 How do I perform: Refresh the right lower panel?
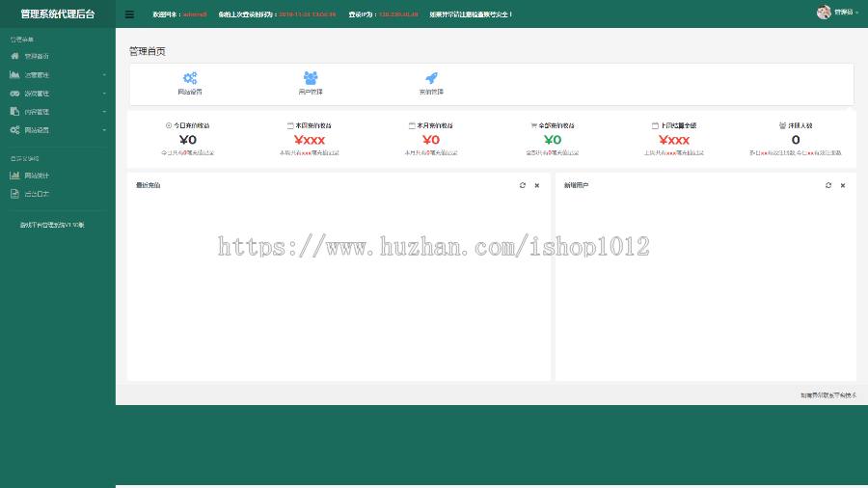pyautogui.click(x=828, y=185)
